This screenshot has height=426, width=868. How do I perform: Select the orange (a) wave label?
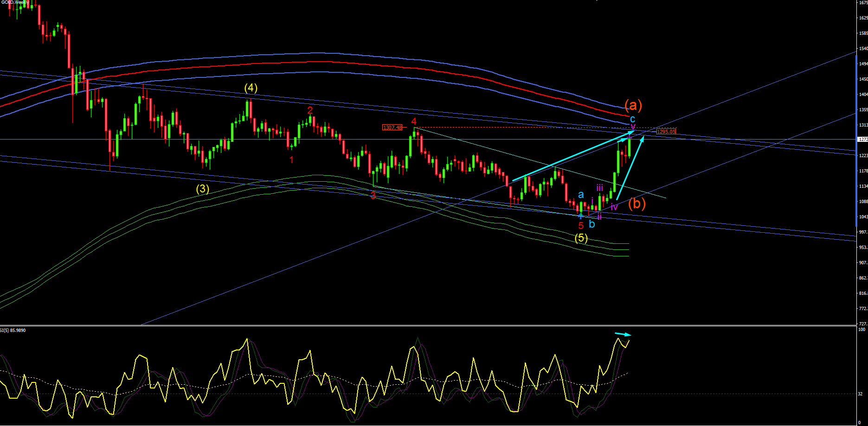[x=633, y=105]
